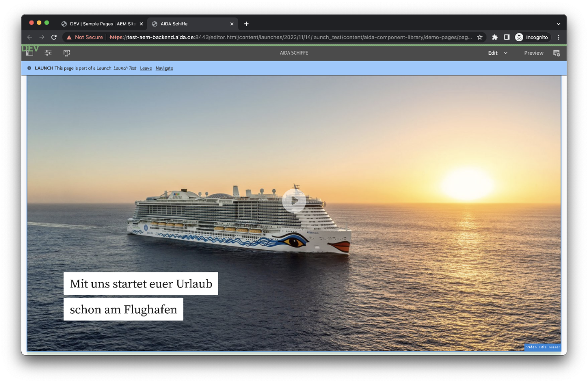The height and width of the screenshot is (383, 588).
Task: Switch to DEV Sample Pages tab
Action: [102, 24]
